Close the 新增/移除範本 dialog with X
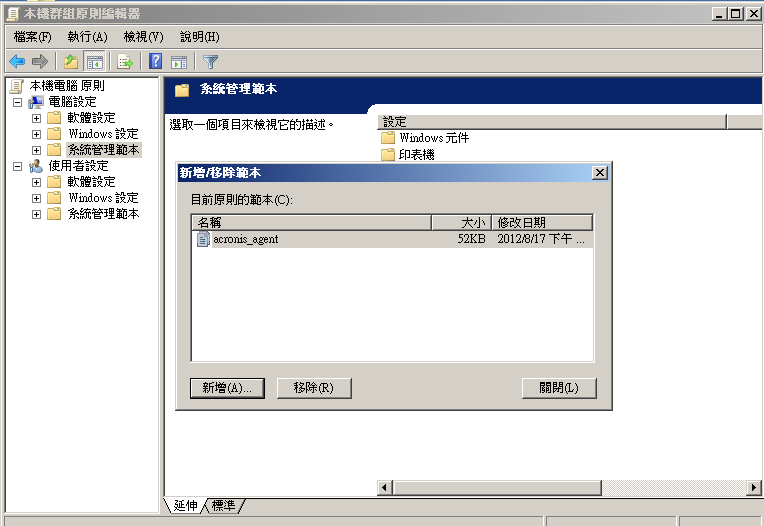The width and height of the screenshot is (764, 526). (600, 173)
